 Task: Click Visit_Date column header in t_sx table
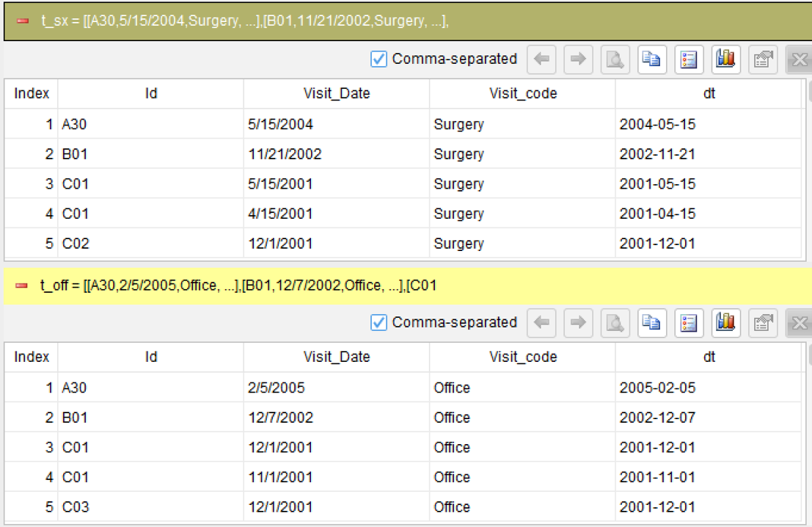click(x=337, y=93)
